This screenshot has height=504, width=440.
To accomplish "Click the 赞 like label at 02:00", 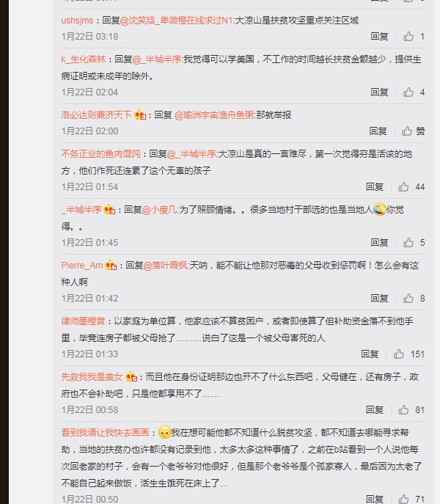I will [420, 131].
